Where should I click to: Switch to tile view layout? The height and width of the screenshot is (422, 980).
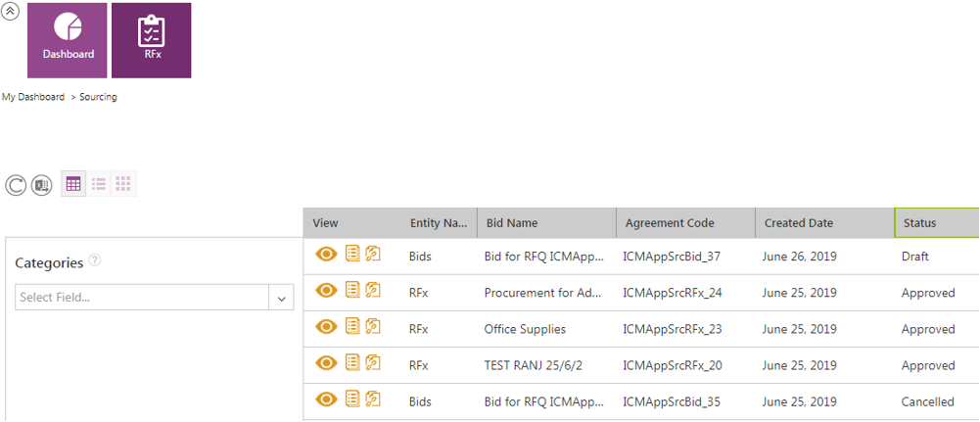click(123, 184)
